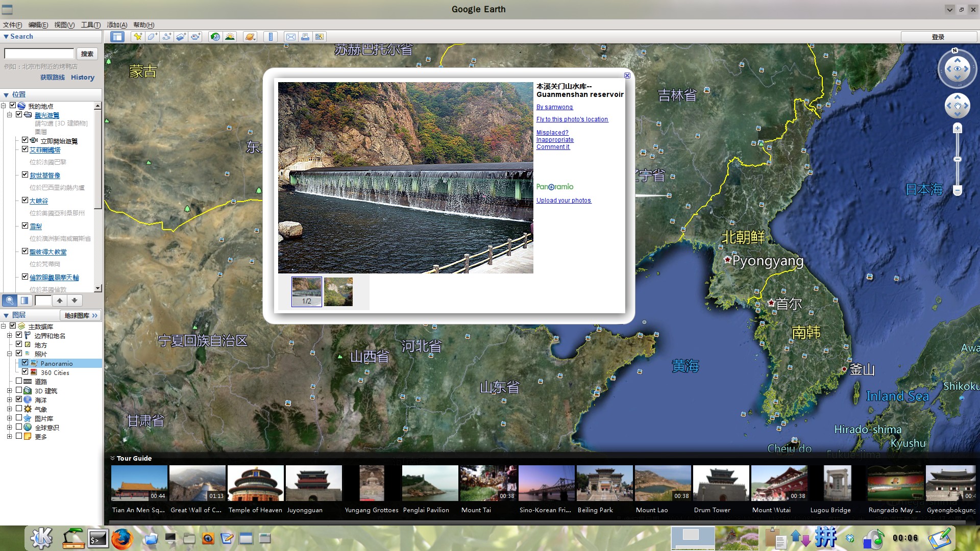Open KDE start menu icon

tap(41, 539)
